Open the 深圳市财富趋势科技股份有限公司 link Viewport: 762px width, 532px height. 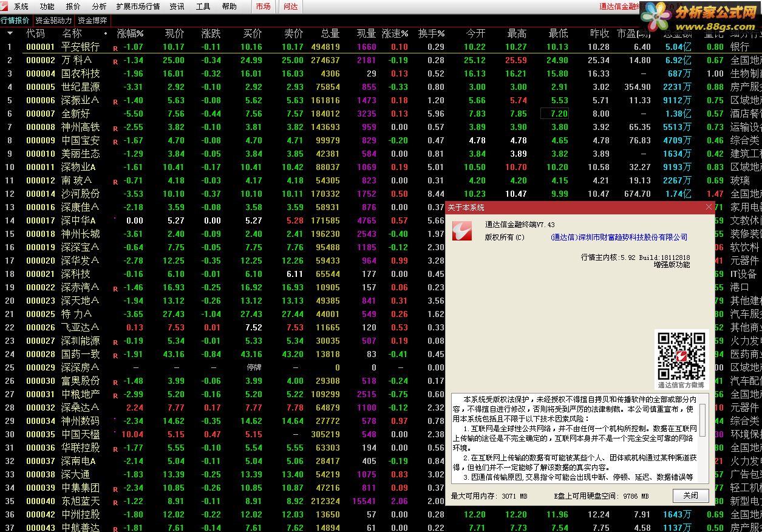619,237
